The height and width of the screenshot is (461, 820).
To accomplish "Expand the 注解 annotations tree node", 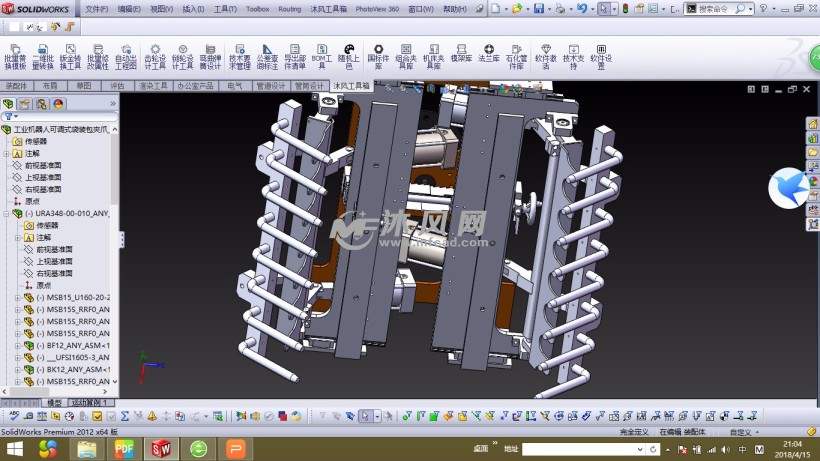I will point(6,153).
